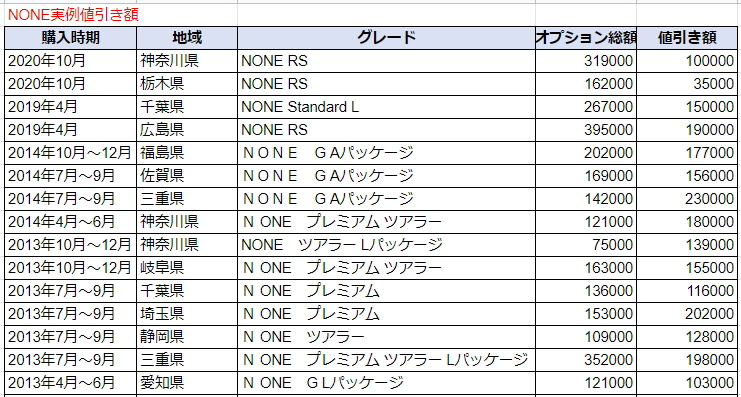The image size is (741, 397).
Task: Select discount cell showing 202000
Action: coord(687,314)
